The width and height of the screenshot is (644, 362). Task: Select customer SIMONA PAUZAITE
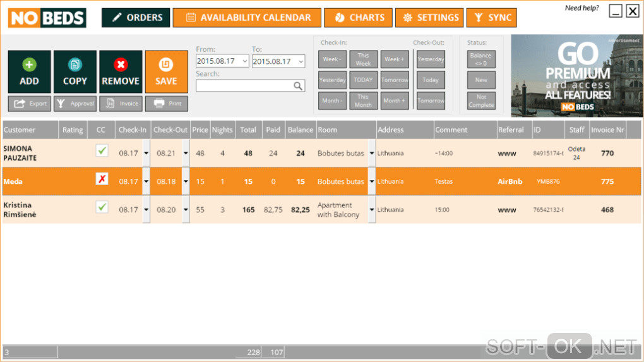coord(20,154)
